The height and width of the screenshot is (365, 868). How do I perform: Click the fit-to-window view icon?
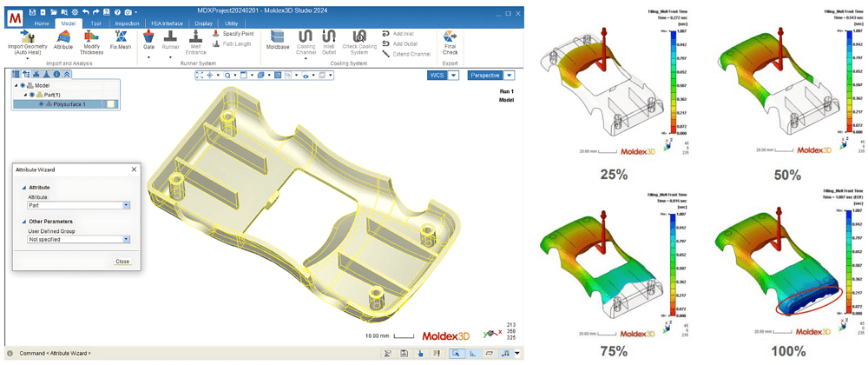point(200,75)
